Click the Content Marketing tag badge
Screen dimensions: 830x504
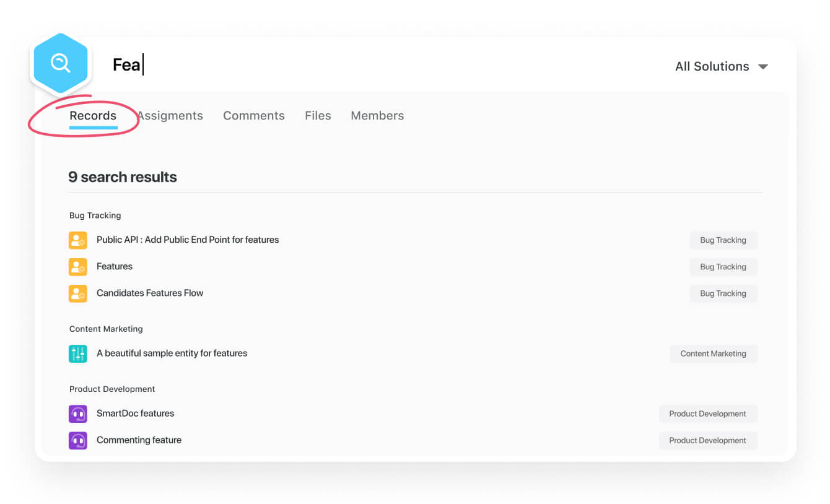[x=714, y=354]
